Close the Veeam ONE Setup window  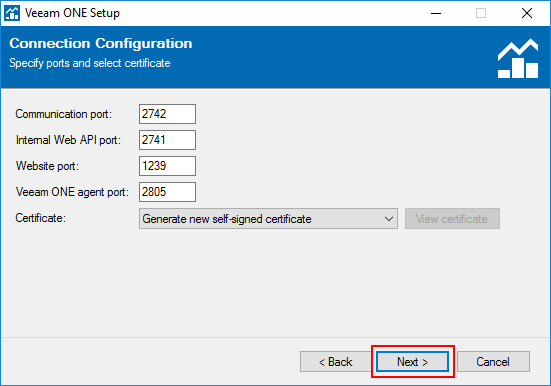tap(527, 13)
